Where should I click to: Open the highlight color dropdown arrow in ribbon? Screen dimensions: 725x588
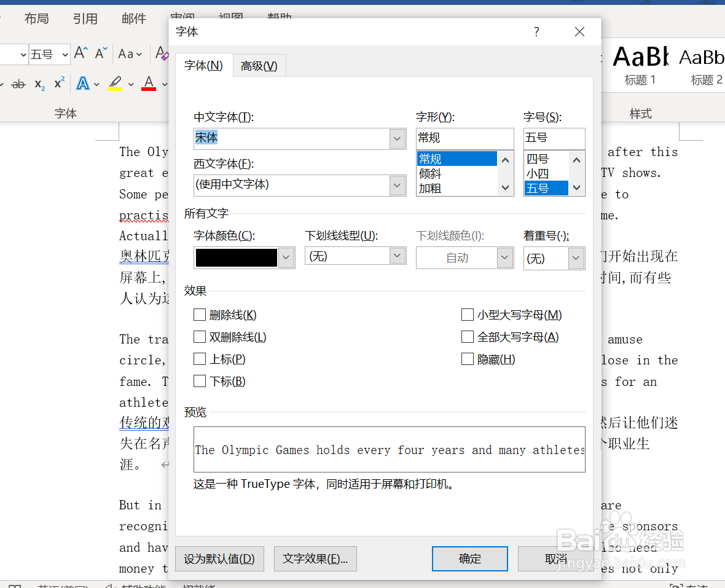coord(131,84)
